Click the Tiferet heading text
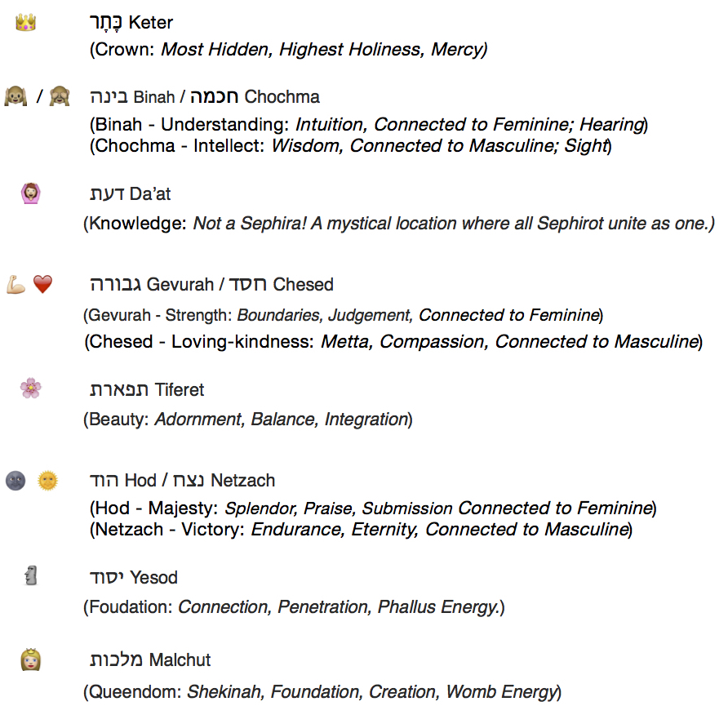Screen dimensions: 728x715 [x=147, y=389]
